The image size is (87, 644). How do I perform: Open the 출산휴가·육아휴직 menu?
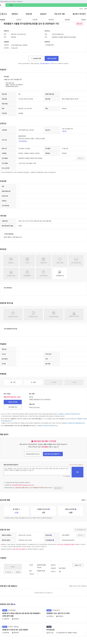tap(79, 14)
